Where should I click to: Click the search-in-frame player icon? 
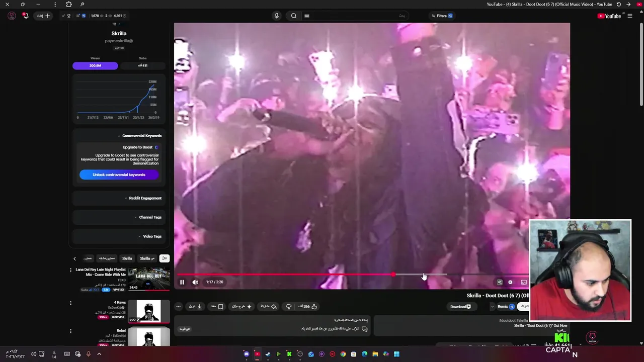pyautogui.click(x=500, y=282)
